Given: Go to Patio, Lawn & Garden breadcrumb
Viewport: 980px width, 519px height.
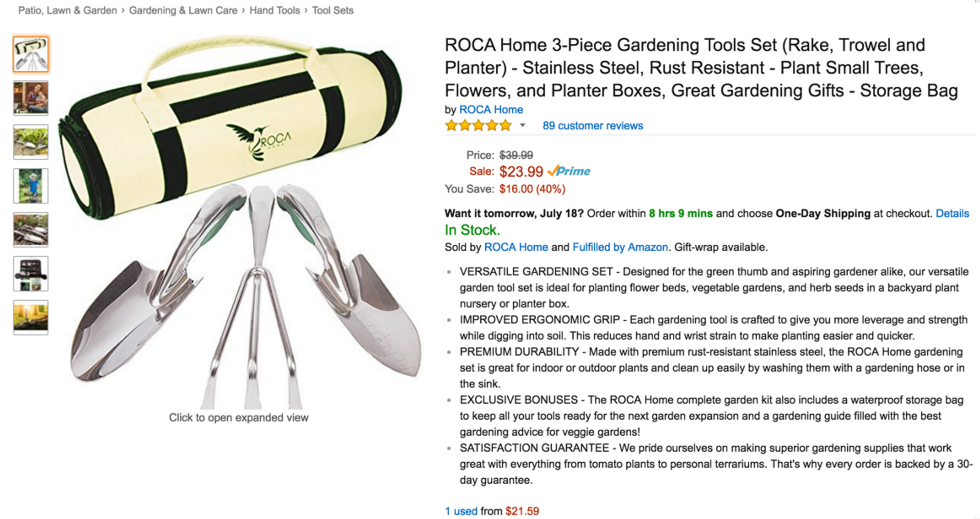Looking at the screenshot, I should 68,10.
